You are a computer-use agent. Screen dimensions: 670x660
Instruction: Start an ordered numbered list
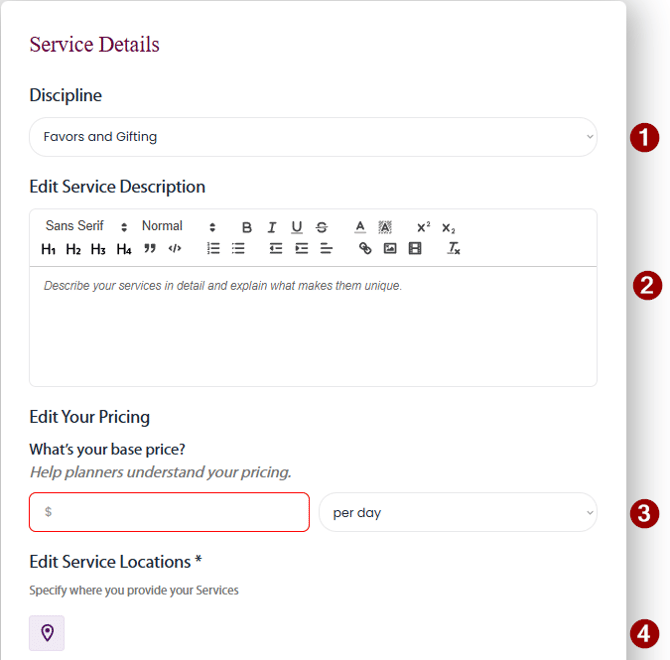213,248
